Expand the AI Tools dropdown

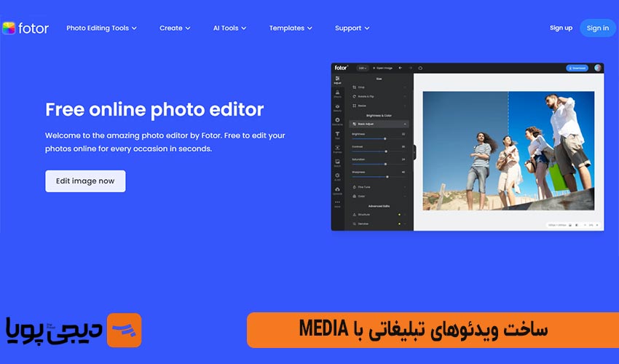pos(229,28)
